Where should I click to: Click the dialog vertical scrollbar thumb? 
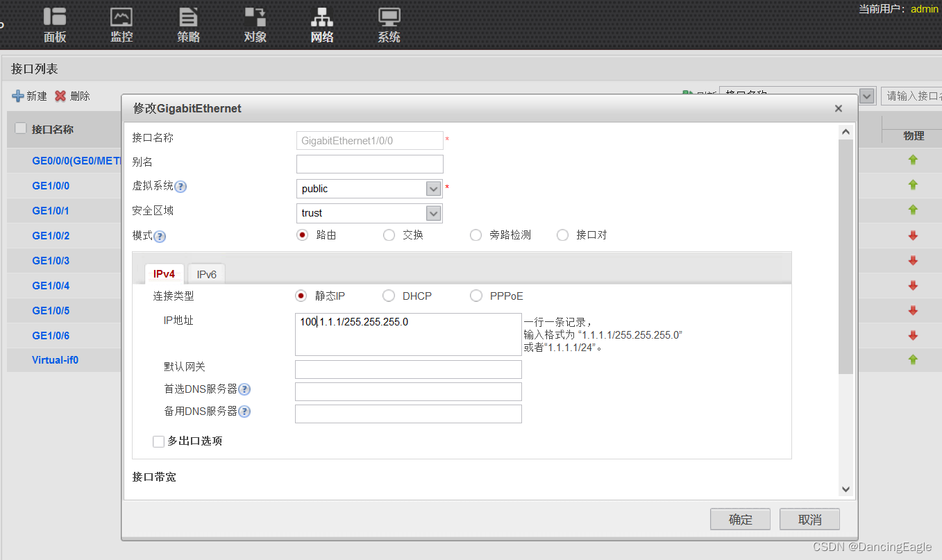pyautogui.click(x=846, y=256)
